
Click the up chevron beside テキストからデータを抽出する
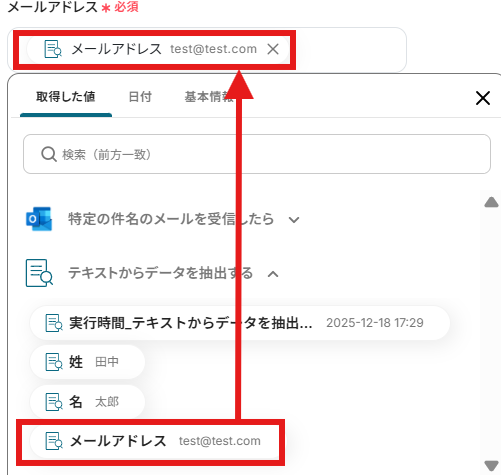tap(273, 274)
